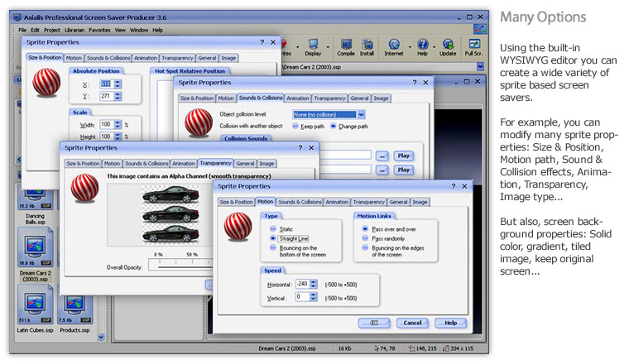Click the Width scale spinner arrows
This screenshot has height=364, width=629.
click(118, 125)
